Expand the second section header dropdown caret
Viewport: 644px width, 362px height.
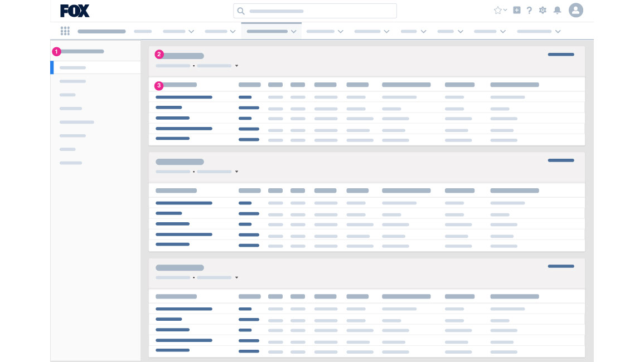coord(236,172)
